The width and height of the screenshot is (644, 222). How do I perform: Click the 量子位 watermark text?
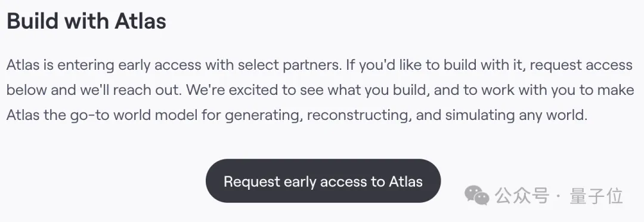pyautogui.click(x=596, y=196)
